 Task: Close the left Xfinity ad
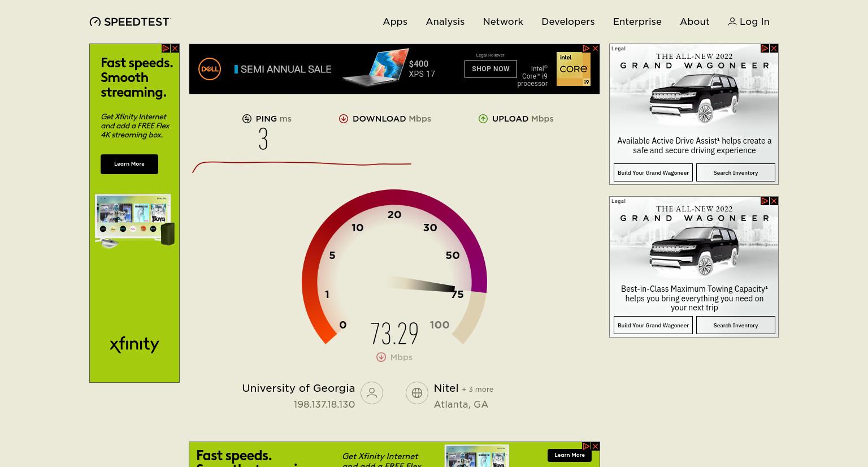[x=175, y=49]
